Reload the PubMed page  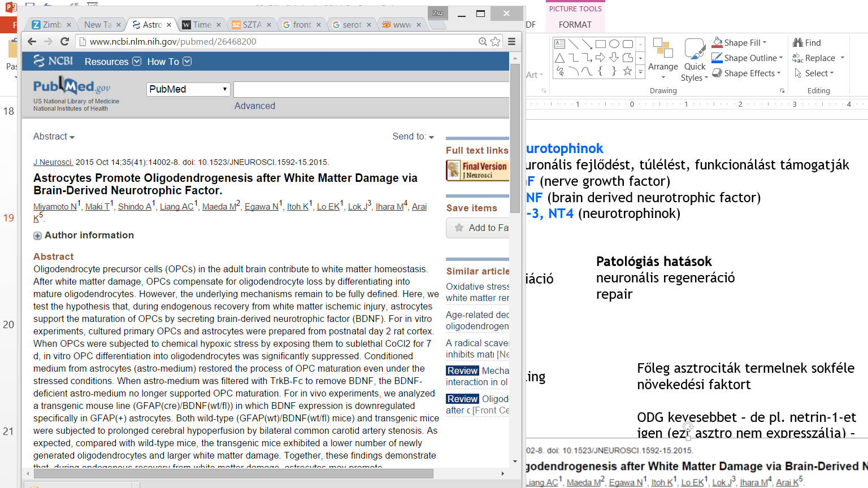click(65, 41)
